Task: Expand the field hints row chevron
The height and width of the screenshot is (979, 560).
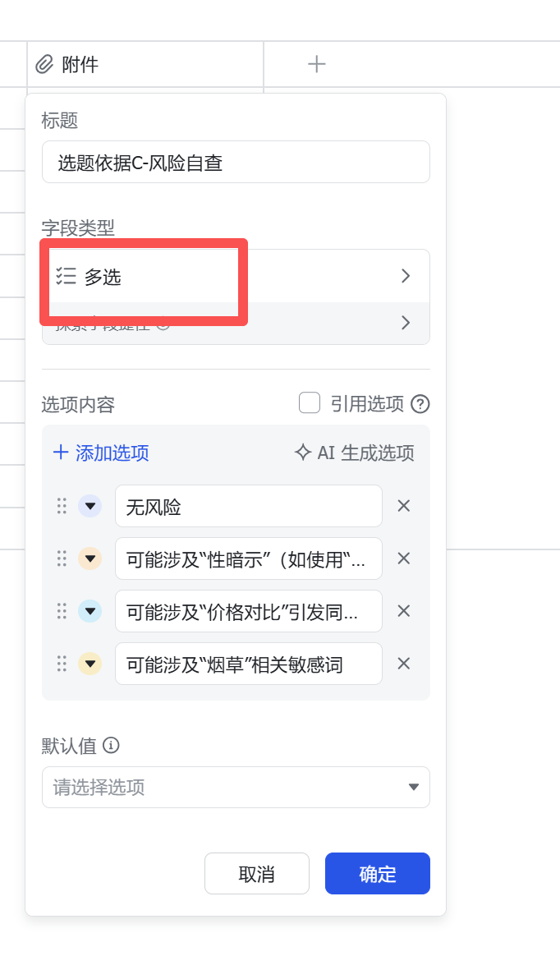Action: (x=405, y=323)
